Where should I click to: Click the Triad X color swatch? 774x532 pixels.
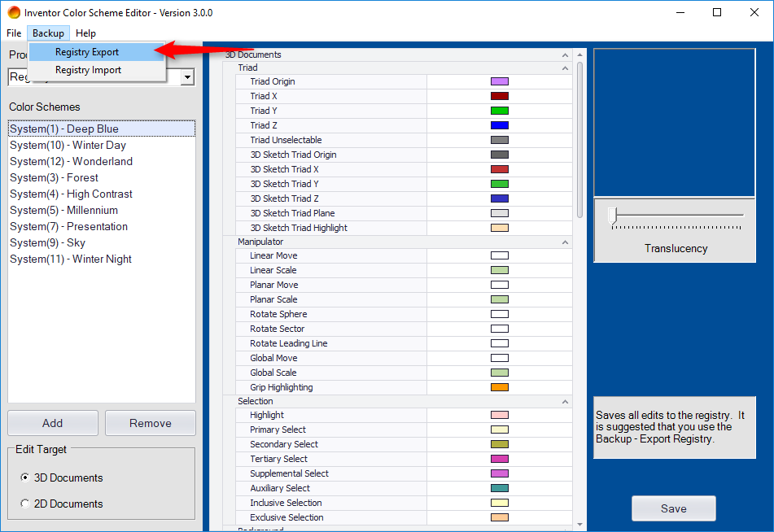500,96
